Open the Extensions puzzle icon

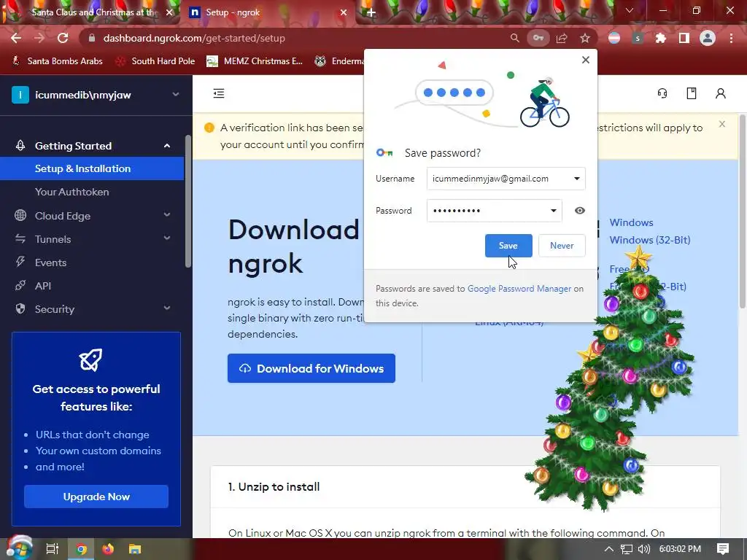pyautogui.click(x=660, y=38)
